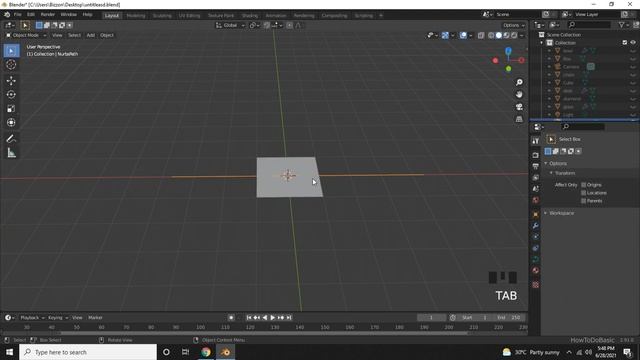
Task: Open the outliner filter dropdown
Action: (623, 25)
